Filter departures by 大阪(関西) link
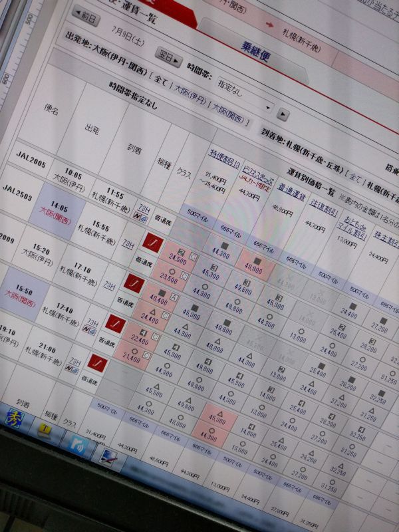Image resolution: width=399 pixels, height=532 pixels. (x=228, y=114)
